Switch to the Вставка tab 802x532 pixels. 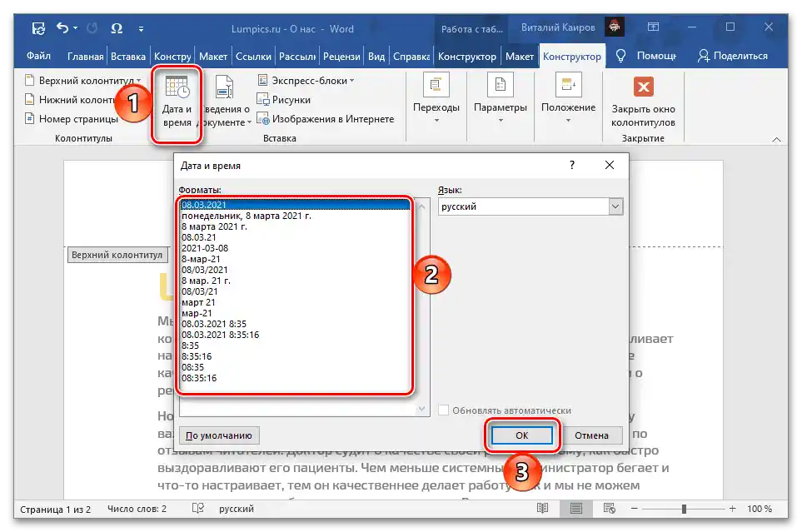[x=128, y=57]
